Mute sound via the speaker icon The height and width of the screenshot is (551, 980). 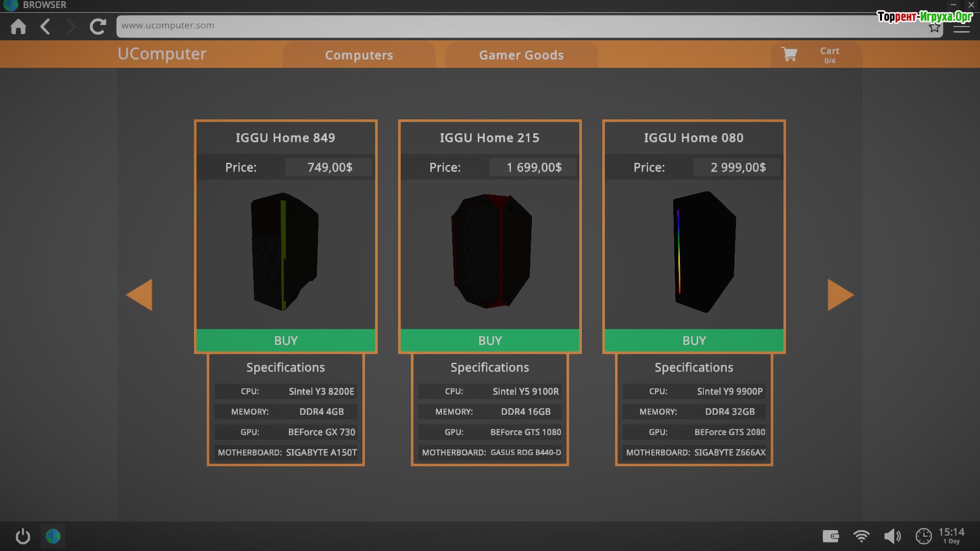click(892, 536)
